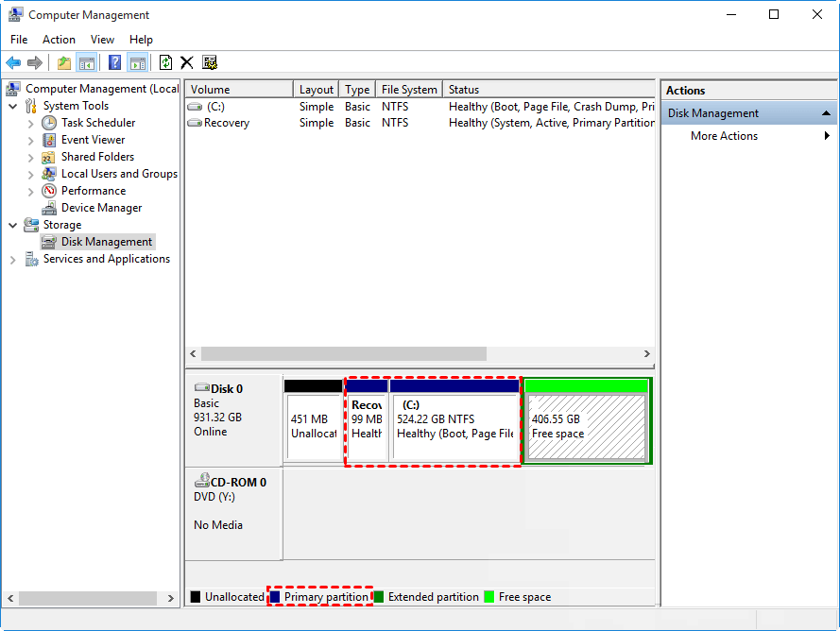Image resolution: width=840 pixels, height=631 pixels.
Task: Click the Local Users and Groups icon
Action: tap(49, 174)
